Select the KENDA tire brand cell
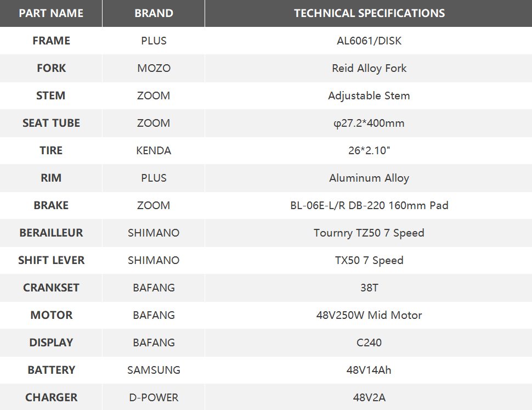Image resolution: width=532 pixels, height=410 pixels. click(x=154, y=150)
